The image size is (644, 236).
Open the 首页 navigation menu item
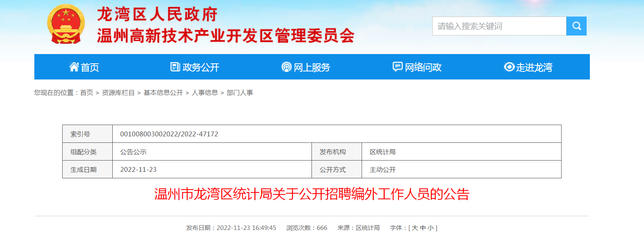pyautogui.click(x=84, y=67)
